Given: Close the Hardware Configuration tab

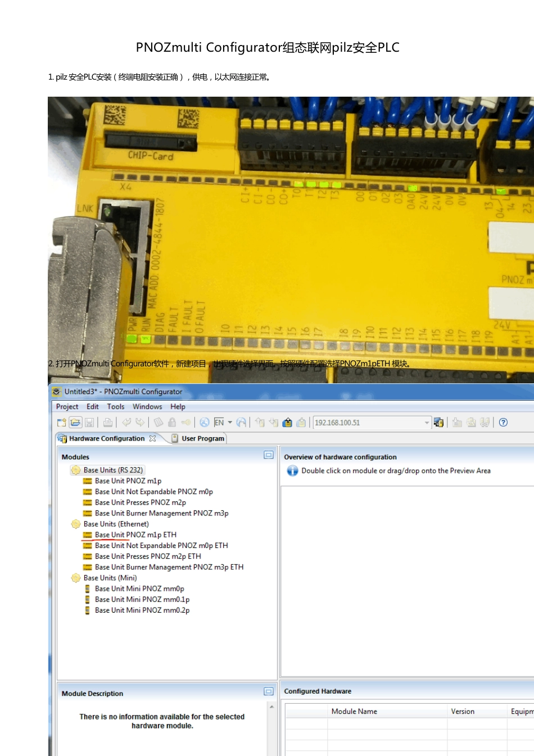Looking at the screenshot, I should (x=152, y=438).
